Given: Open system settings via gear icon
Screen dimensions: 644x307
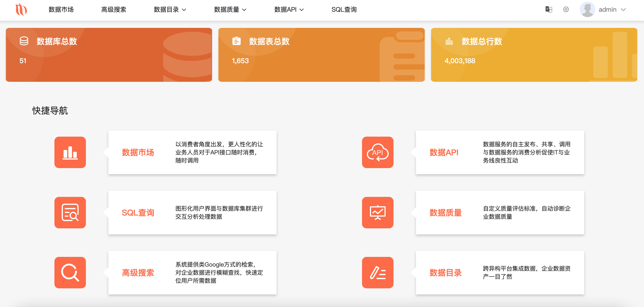Looking at the screenshot, I should pos(566,9).
